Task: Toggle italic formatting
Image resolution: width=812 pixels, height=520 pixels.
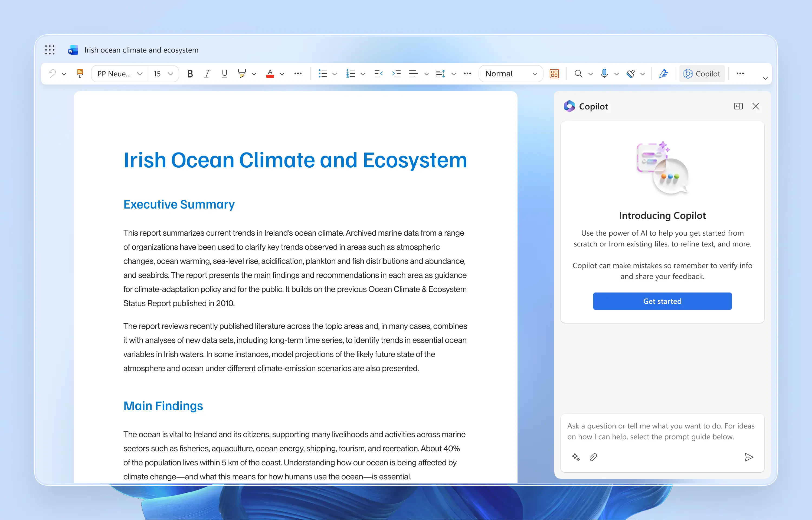Action: (x=207, y=74)
